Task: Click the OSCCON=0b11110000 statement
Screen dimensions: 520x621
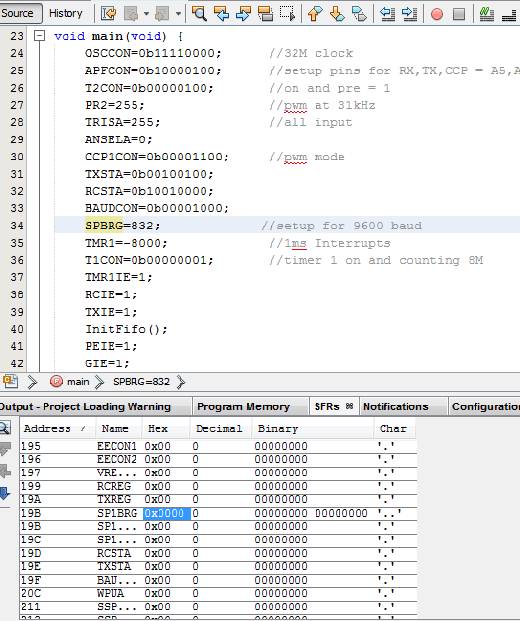Action: (x=153, y=53)
